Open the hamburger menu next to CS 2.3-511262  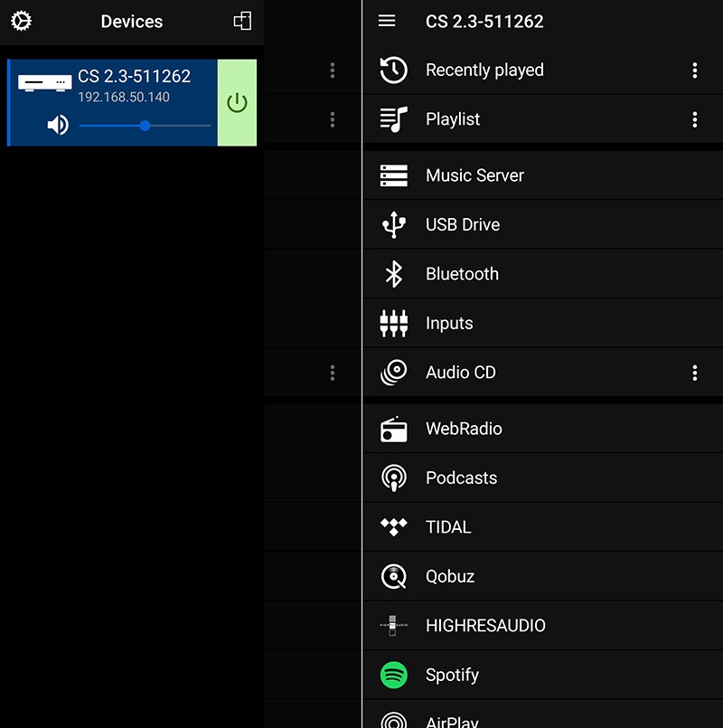coord(387,21)
